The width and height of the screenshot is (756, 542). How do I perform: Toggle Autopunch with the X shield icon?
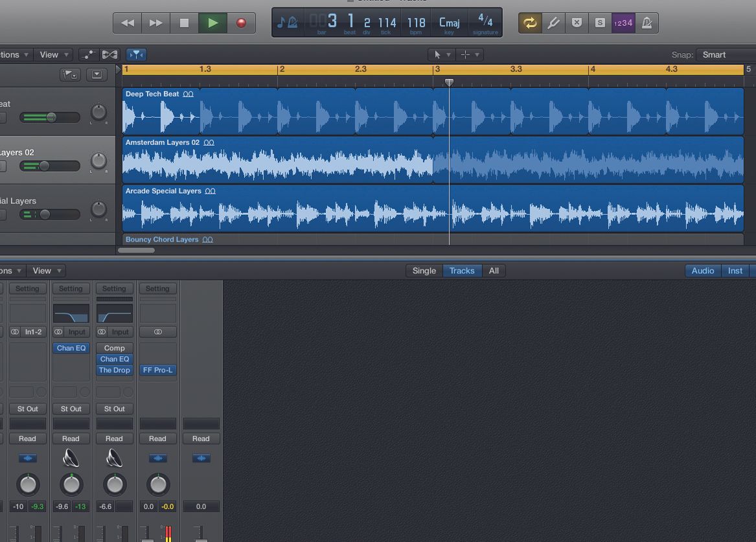pyautogui.click(x=576, y=22)
